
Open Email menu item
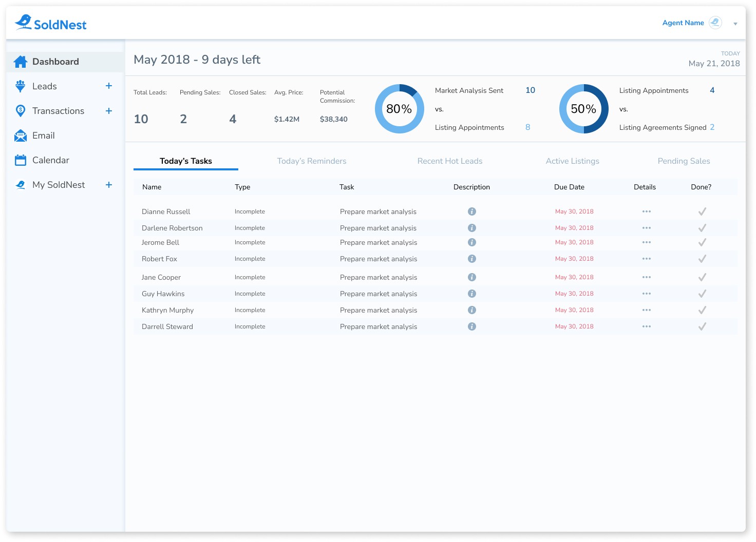tap(44, 135)
